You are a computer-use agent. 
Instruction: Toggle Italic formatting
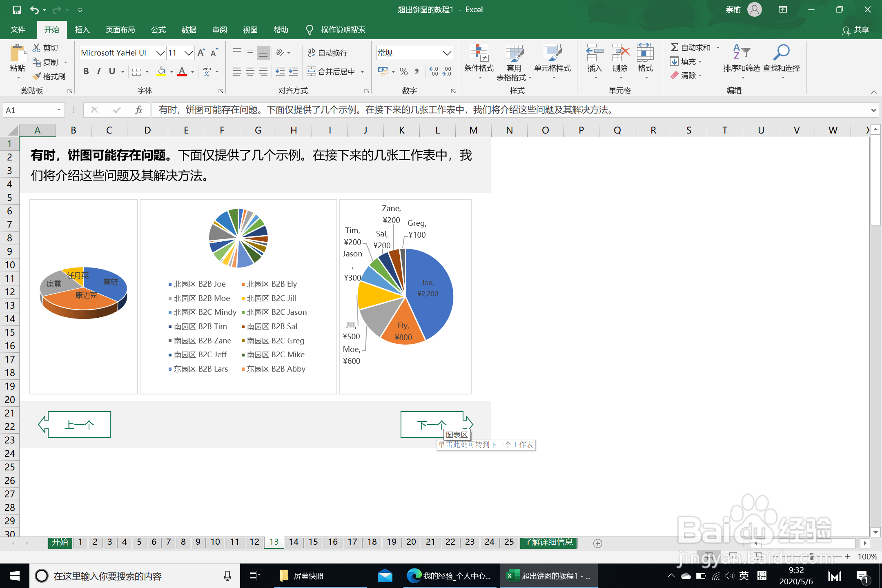pos(99,71)
